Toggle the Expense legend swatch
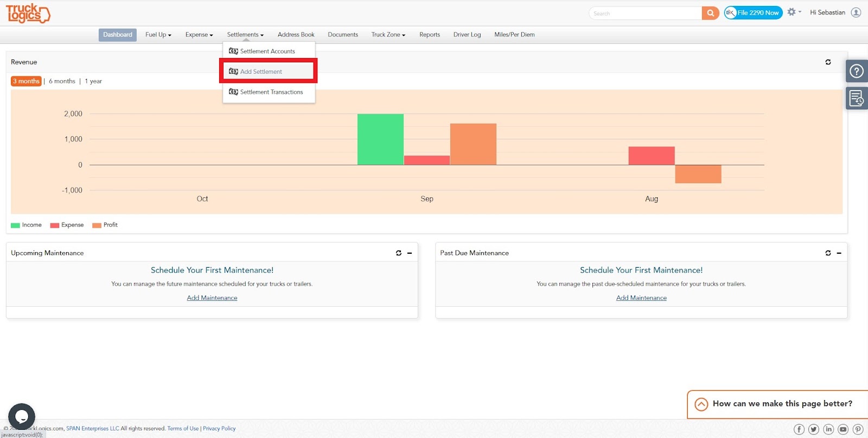 click(54, 226)
